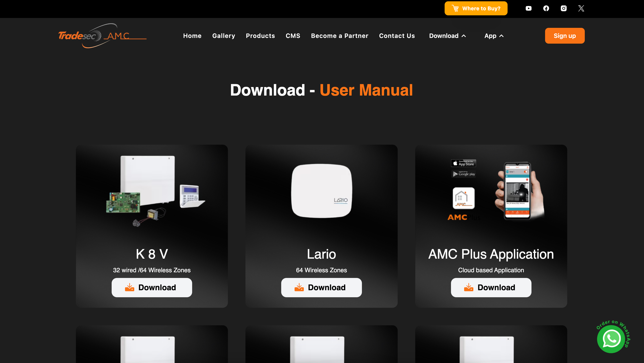This screenshot has height=363, width=644.
Task: Open the CMS menu item
Action: coord(293,36)
